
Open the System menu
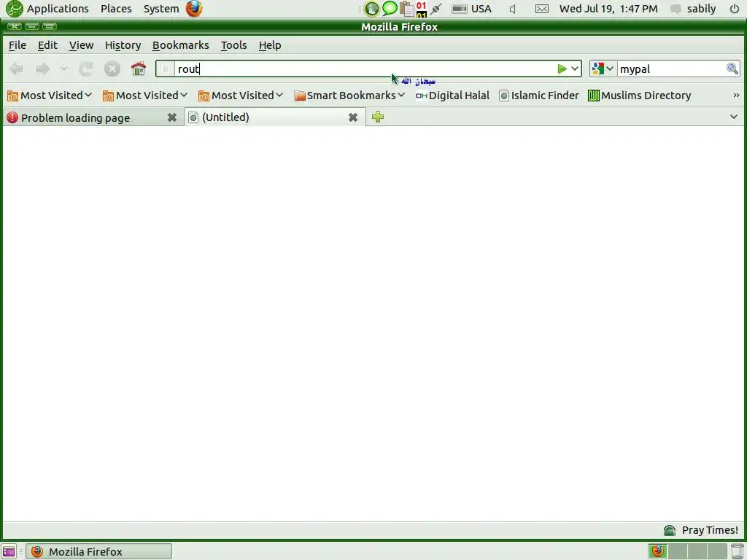pos(161,9)
